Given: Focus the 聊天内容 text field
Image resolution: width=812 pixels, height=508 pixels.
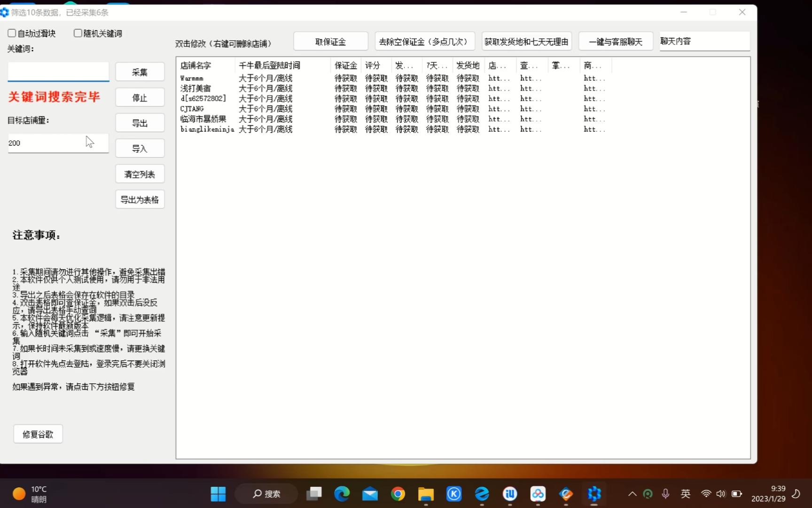Looking at the screenshot, I should click(x=705, y=41).
